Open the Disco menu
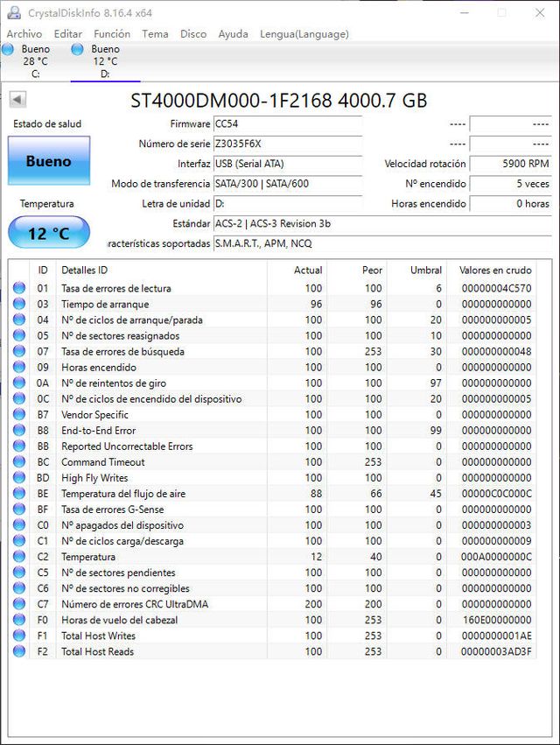560x745 pixels. 193,34
